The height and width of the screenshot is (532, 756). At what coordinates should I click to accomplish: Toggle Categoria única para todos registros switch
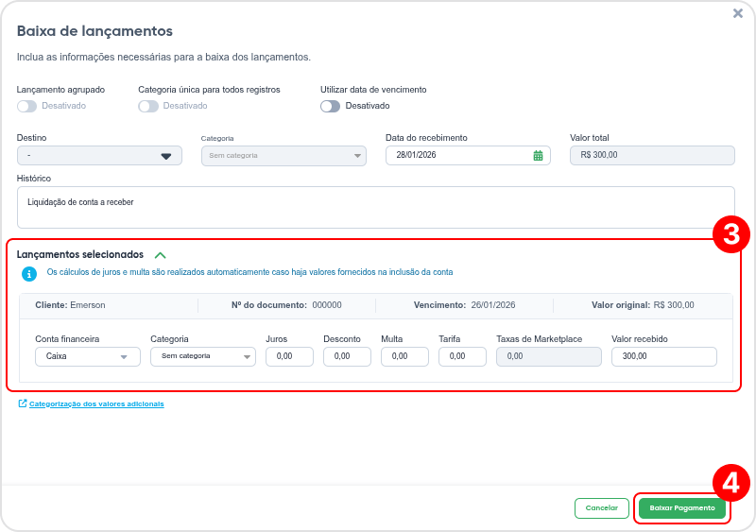pos(148,106)
